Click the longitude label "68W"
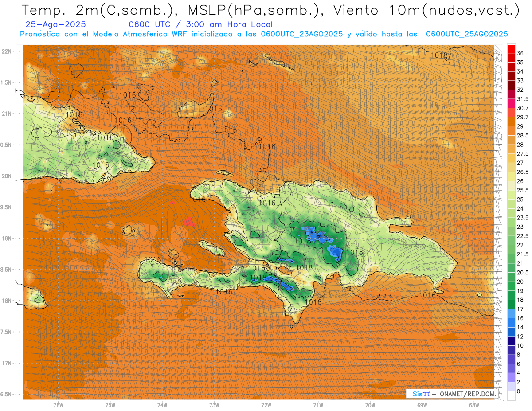The width and height of the screenshot is (532, 411). [474, 405]
